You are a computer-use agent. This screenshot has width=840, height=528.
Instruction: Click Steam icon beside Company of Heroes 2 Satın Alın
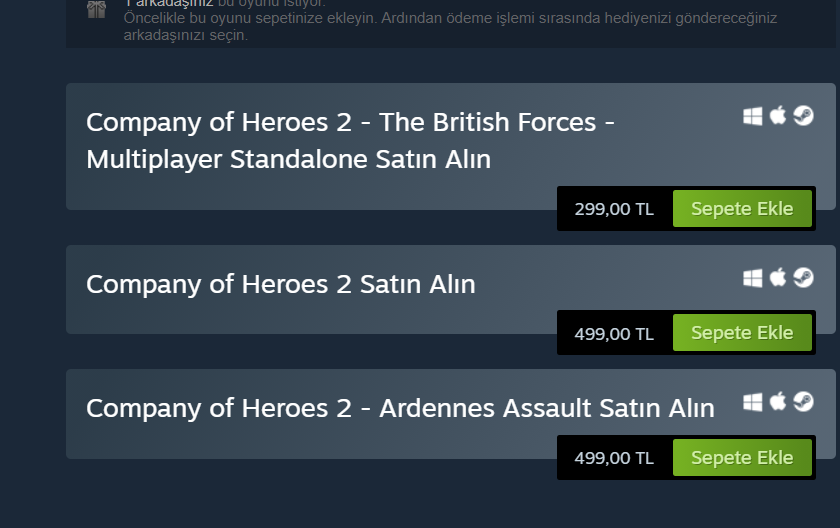click(x=803, y=277)
